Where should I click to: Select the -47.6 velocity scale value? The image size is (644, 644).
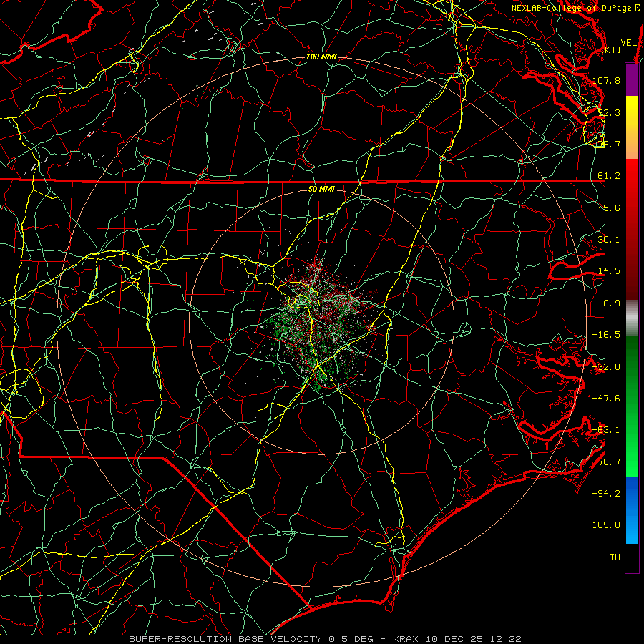(x=606, y=399)
